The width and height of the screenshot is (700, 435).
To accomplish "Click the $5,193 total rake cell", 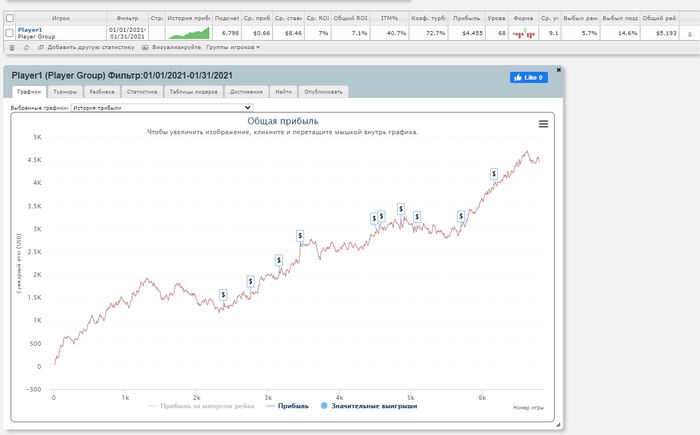I will click(660, 33).
